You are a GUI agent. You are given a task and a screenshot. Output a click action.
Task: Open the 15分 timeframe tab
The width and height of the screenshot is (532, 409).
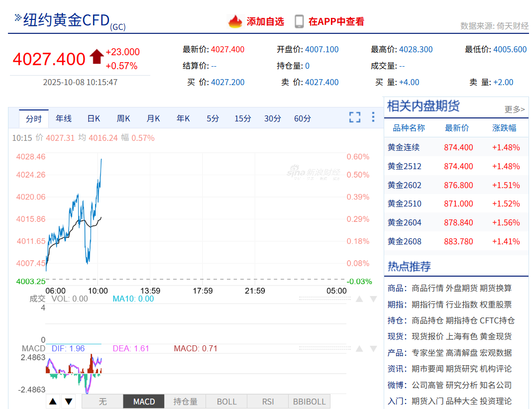tap(242, 118)
